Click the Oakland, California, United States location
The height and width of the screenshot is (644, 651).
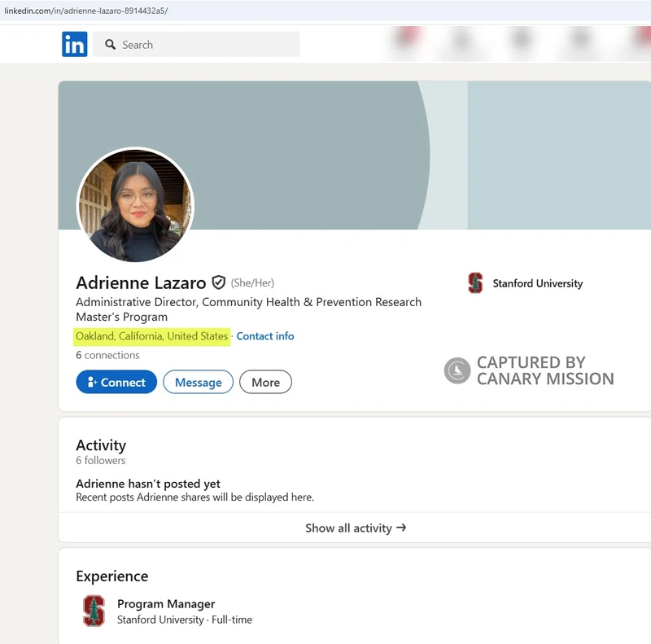pyautogui.click(x=152, y=335)
